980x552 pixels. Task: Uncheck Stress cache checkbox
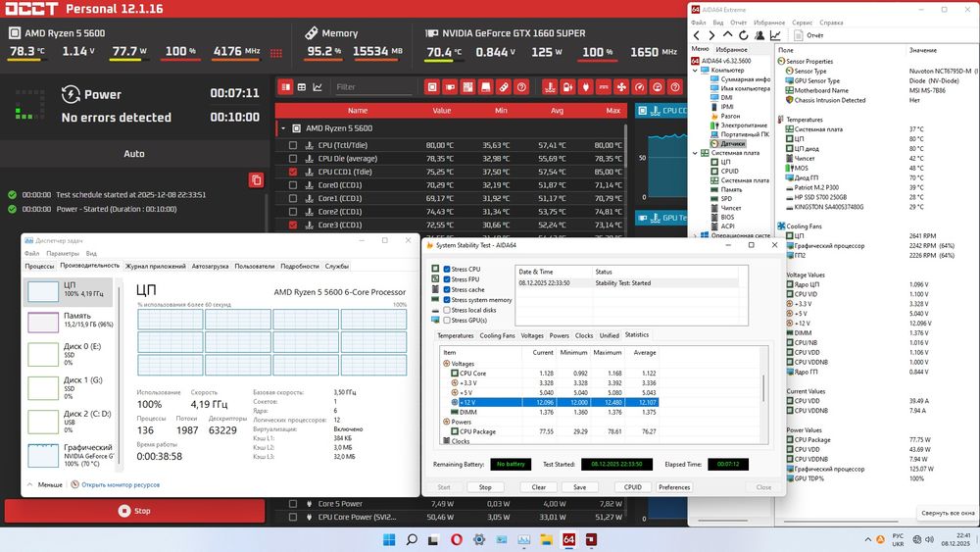[x=447, y=289]
